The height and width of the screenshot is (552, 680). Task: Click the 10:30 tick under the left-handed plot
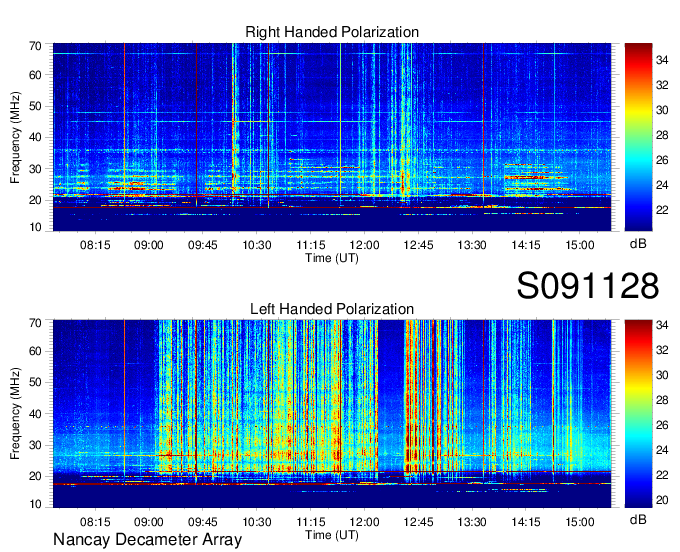click(257, 522)
